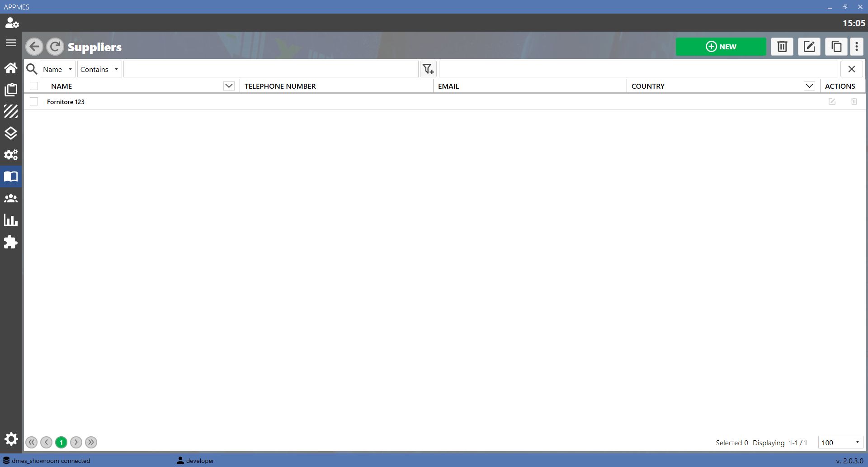The image size is (868, 467).
Task: Add a filter with the funnel plus icon
Action: point(428,69)
